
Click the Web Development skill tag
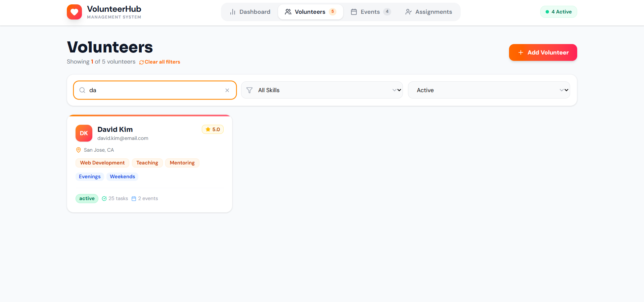(x=102, y=163)
